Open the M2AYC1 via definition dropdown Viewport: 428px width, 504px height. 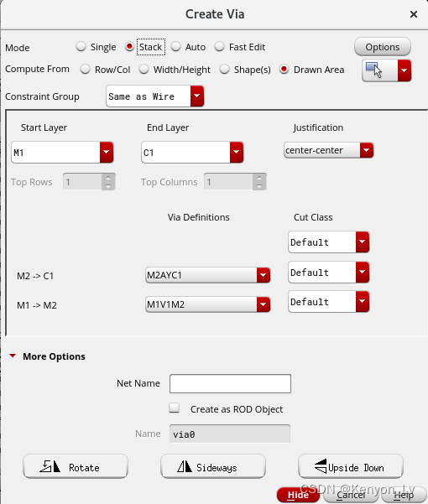[x=208, y=275]
